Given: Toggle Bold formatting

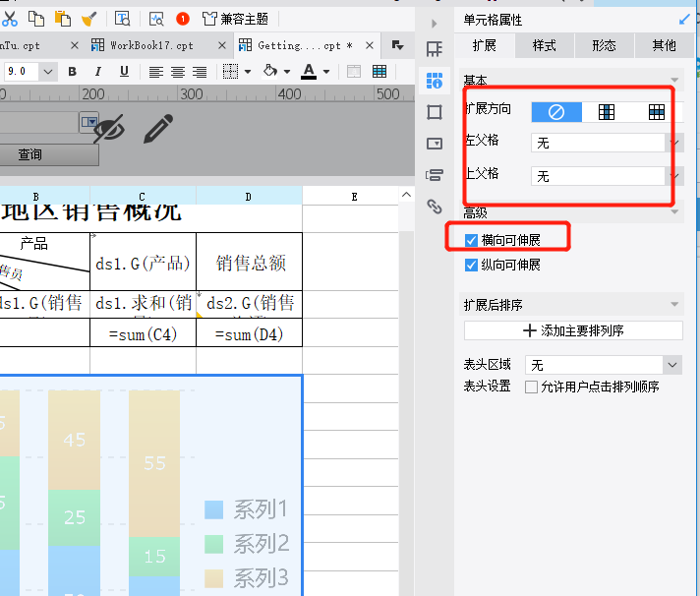Looking at the screenshot, I should [x=73, y=72].
